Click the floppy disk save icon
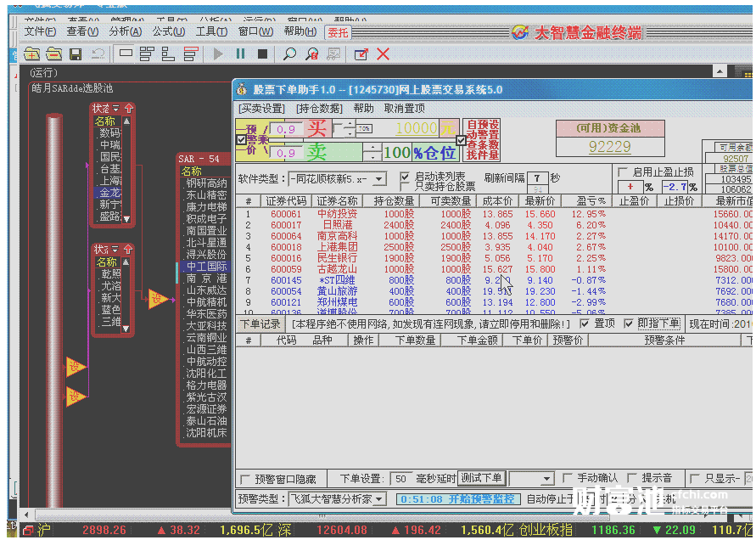The height and width of the screenshot is (540, 756). 76,54
